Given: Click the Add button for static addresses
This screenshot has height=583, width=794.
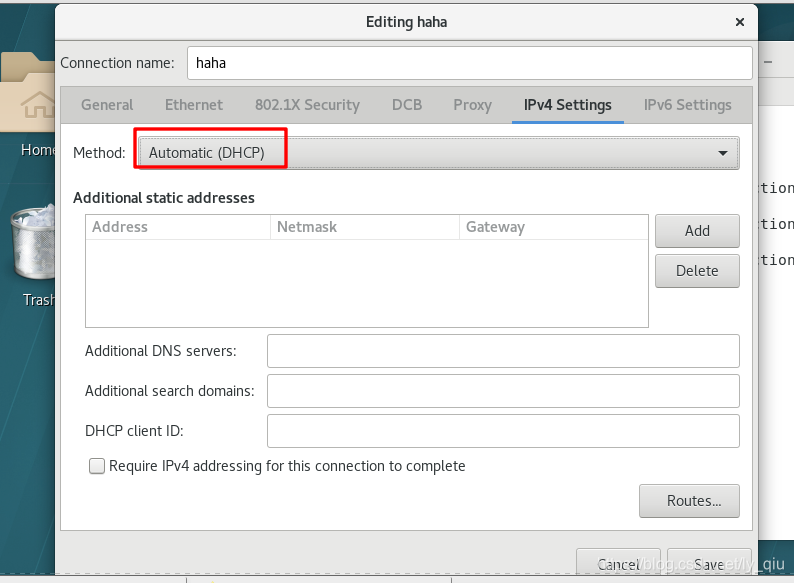Looking at the screenshot, I should click(697, 231).
